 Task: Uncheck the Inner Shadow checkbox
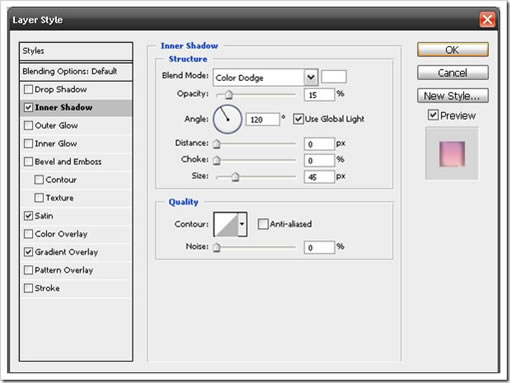click(x=28, y=107)
